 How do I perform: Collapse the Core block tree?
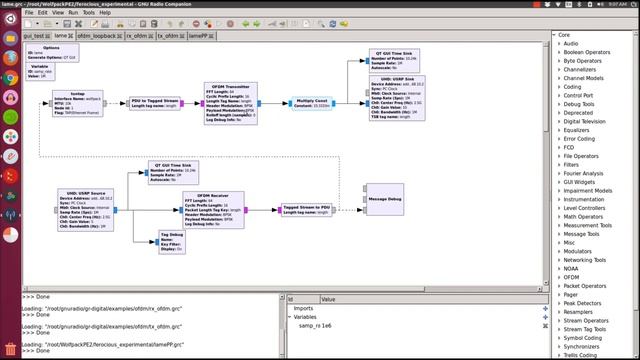554,35
